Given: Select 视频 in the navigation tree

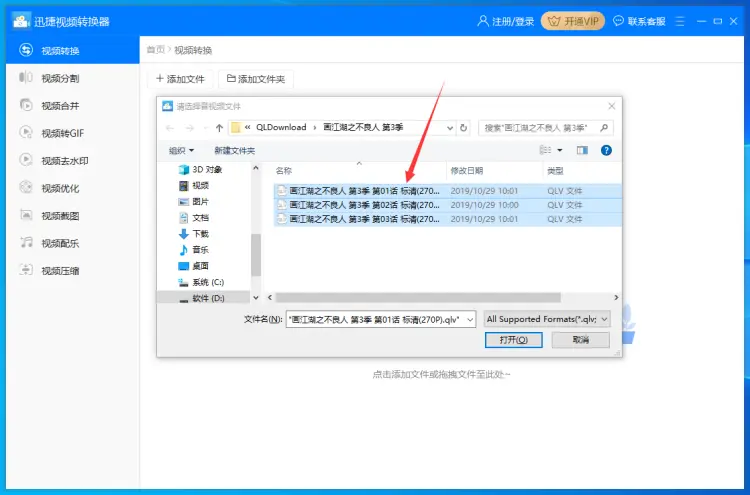Looking at the screenshot, I should pos(194,185).
